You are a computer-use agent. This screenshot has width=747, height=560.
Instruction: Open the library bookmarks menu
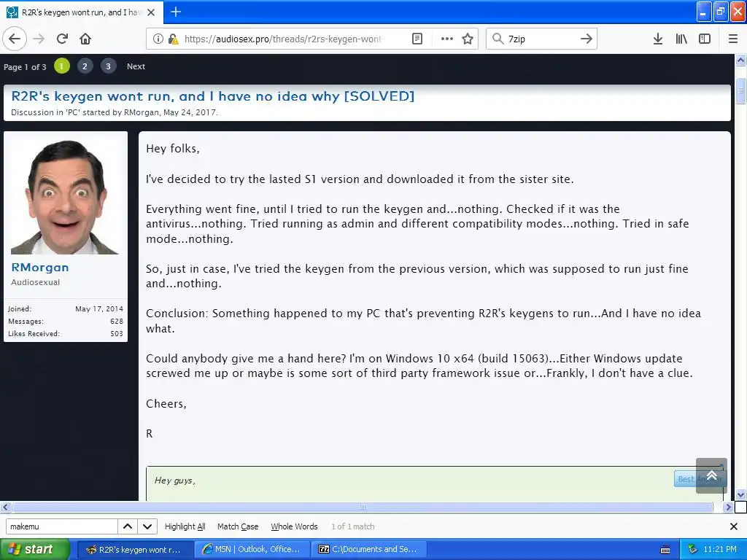coord(681,39)
